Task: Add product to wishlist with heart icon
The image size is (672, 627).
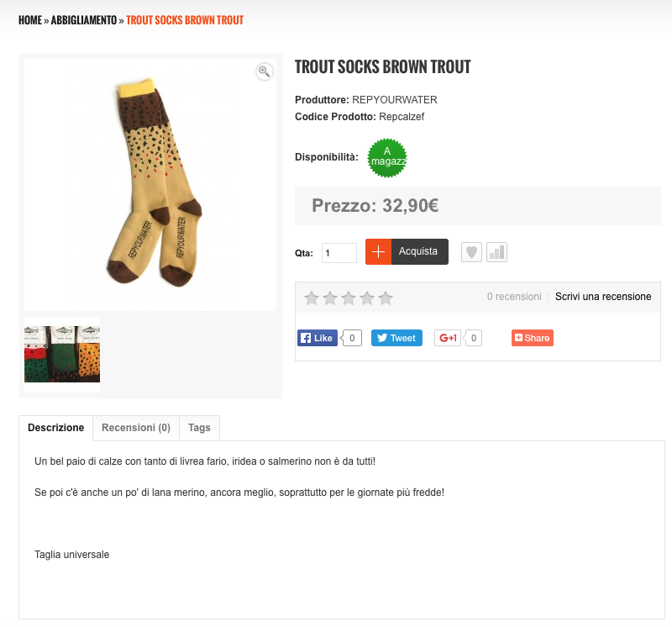Action: (471, 252)
